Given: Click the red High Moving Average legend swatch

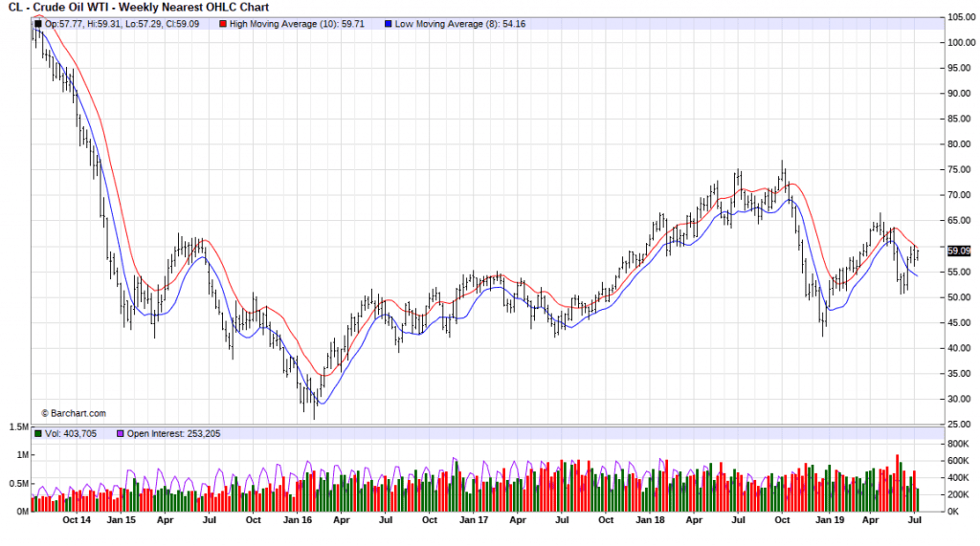Looking at the screenshot, I should pos(224,23).
